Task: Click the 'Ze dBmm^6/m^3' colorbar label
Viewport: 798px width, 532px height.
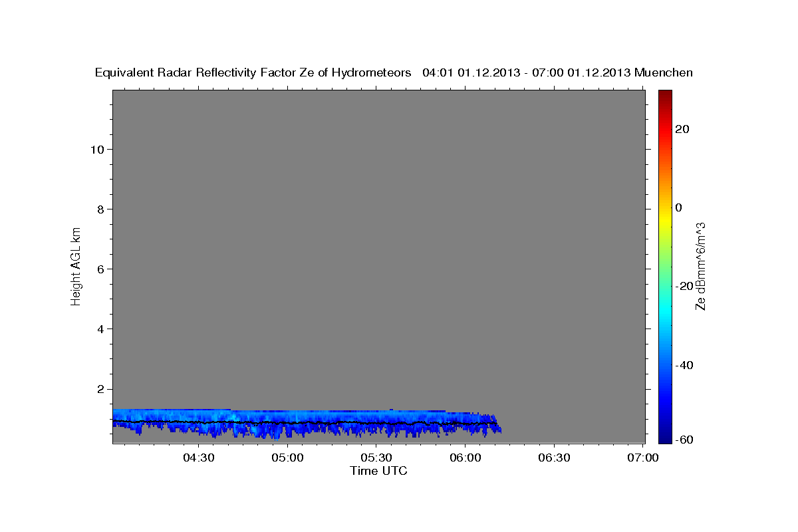Action: click(700, 266)
